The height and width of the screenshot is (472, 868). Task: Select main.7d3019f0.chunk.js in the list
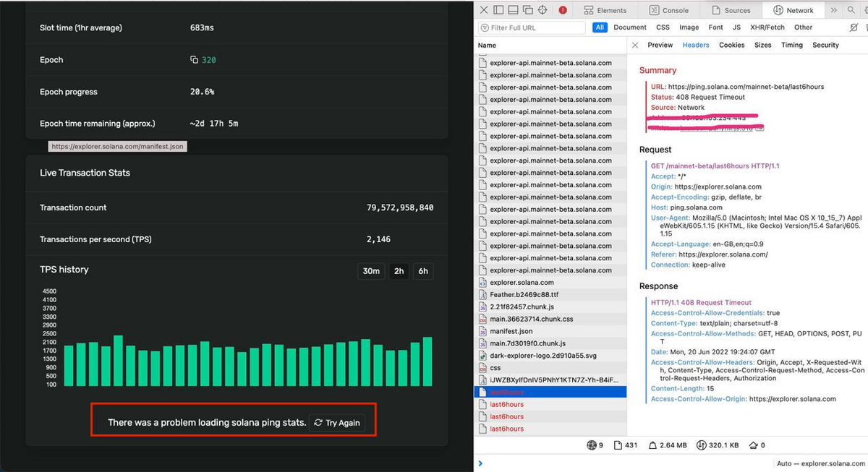click(x=550, y=343)
